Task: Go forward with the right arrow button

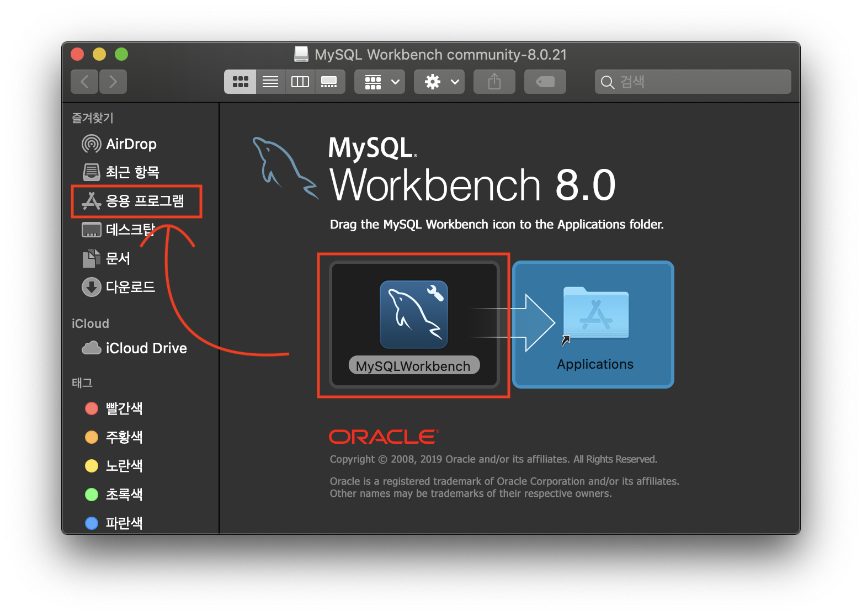Action: (113, 82)
